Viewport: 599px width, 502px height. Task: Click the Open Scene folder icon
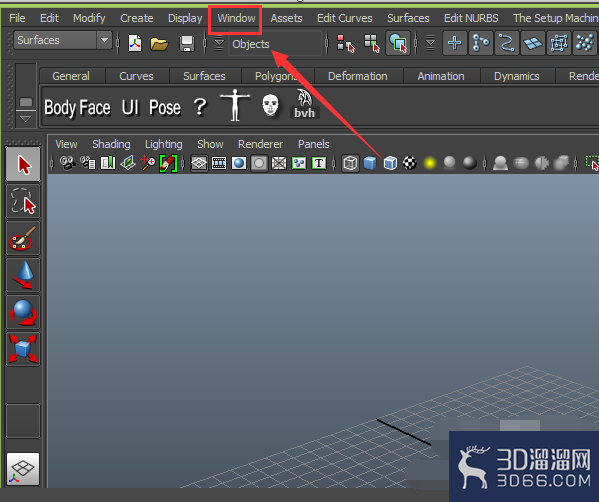pos(159,44)
